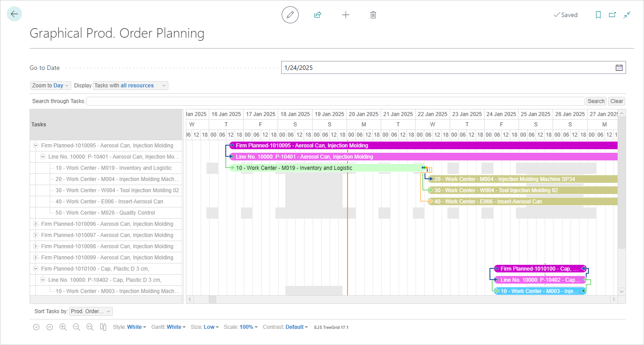Viewport: 644px width, 345px height.
Task: Click the Delete trash icon
Action: click(x=373, y=14)
